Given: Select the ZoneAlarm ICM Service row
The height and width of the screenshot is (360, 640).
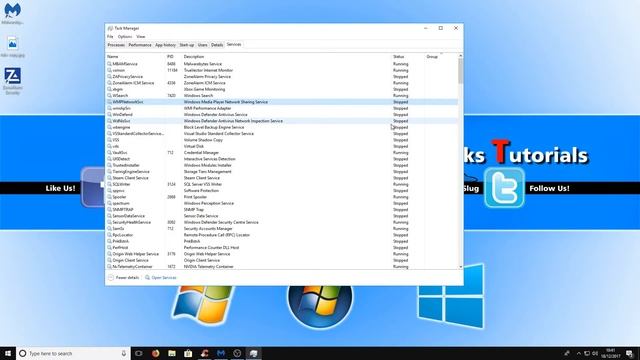Looking at the screenshot, I should coord(282,83).
